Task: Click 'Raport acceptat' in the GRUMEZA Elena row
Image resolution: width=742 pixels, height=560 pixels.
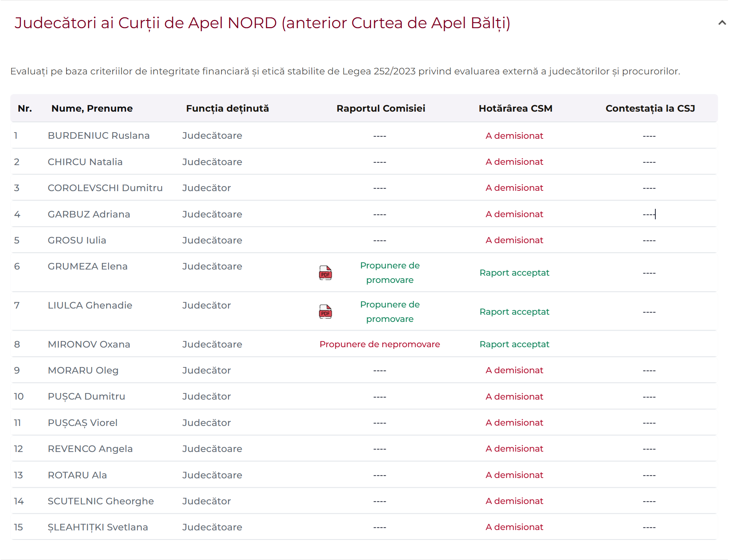Action: 514,273
